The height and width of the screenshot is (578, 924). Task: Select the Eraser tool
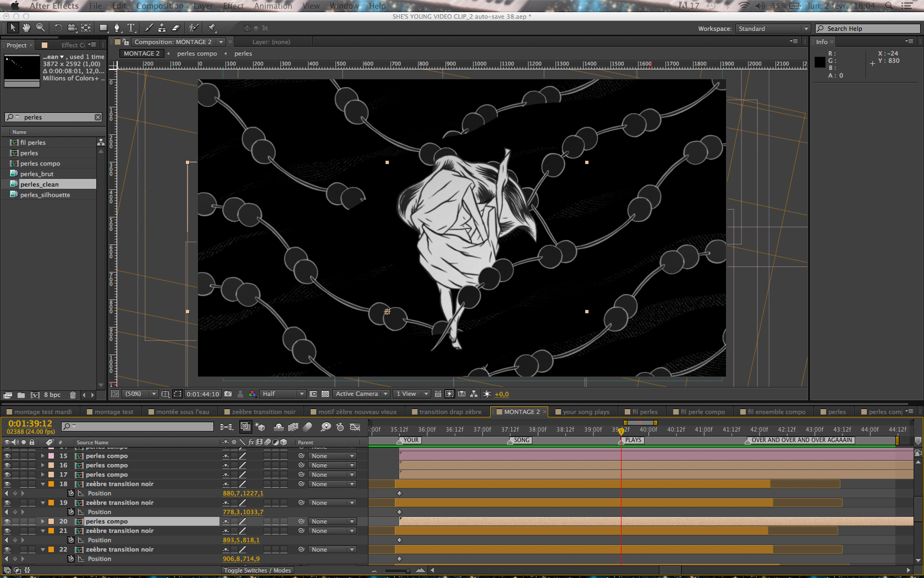coord(176,28)
